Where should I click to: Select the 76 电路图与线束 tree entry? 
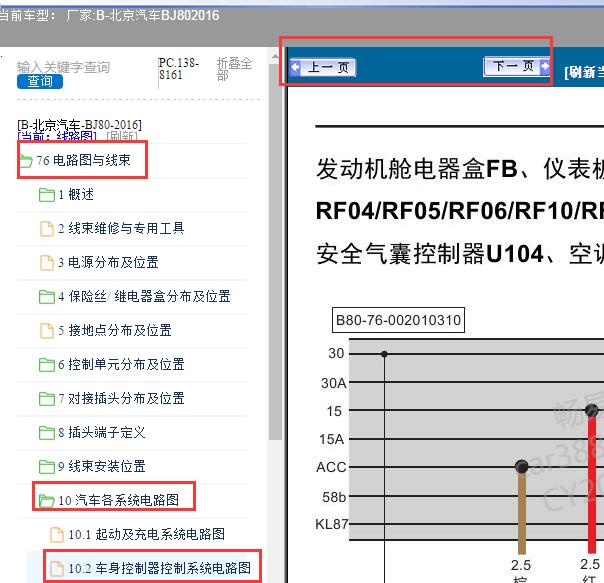pos(83,160)
